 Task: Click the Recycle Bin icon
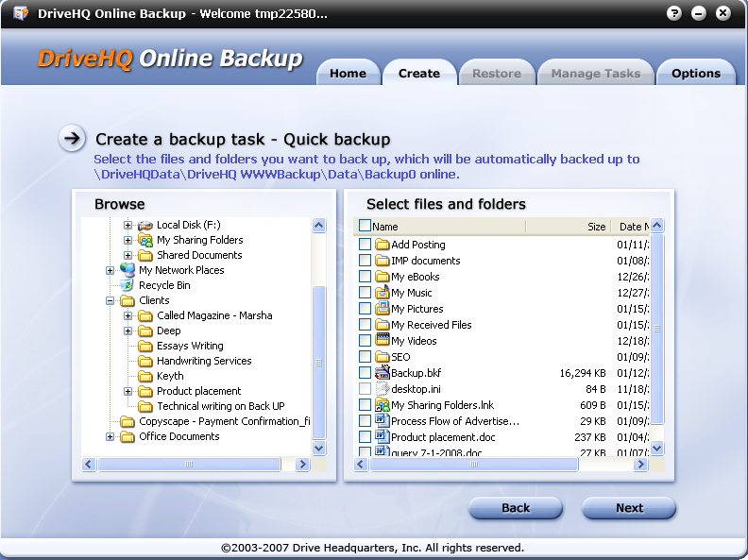127,285
